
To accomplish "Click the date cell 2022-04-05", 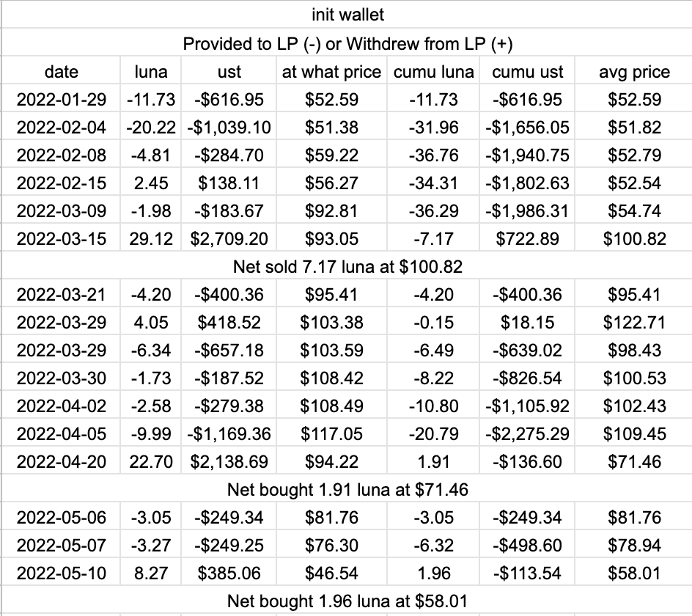I will (61, 434).
